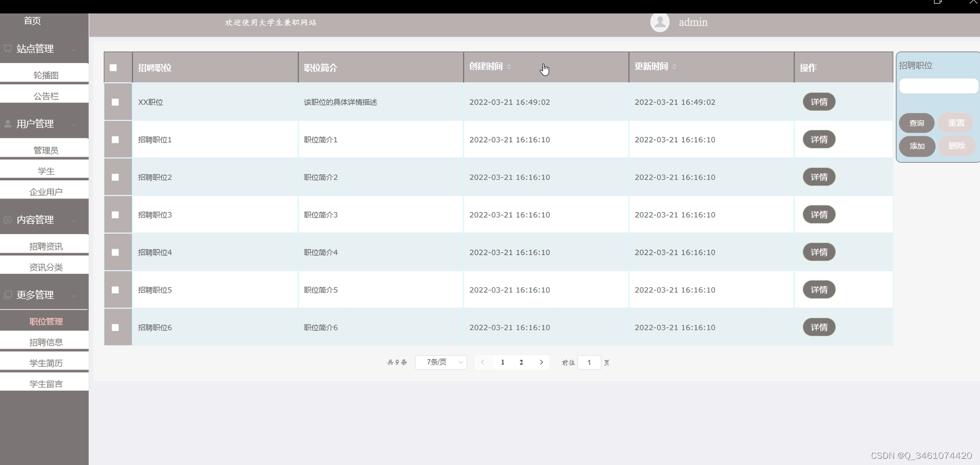Click the 欢迎使用大学生兼职网站 header title
This screenshot has width=980, height=465.
(x=271, y=22)
